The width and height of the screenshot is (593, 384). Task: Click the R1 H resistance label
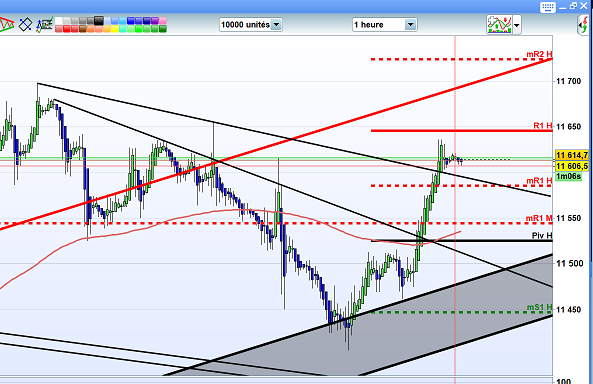tap(543, 126)
